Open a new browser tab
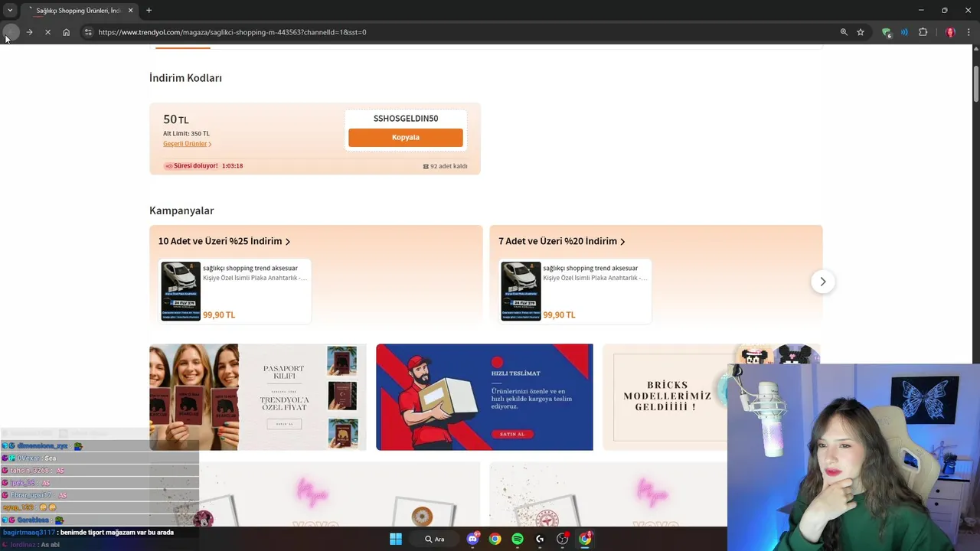The image size is (980, 551). [x=149, y=10]
